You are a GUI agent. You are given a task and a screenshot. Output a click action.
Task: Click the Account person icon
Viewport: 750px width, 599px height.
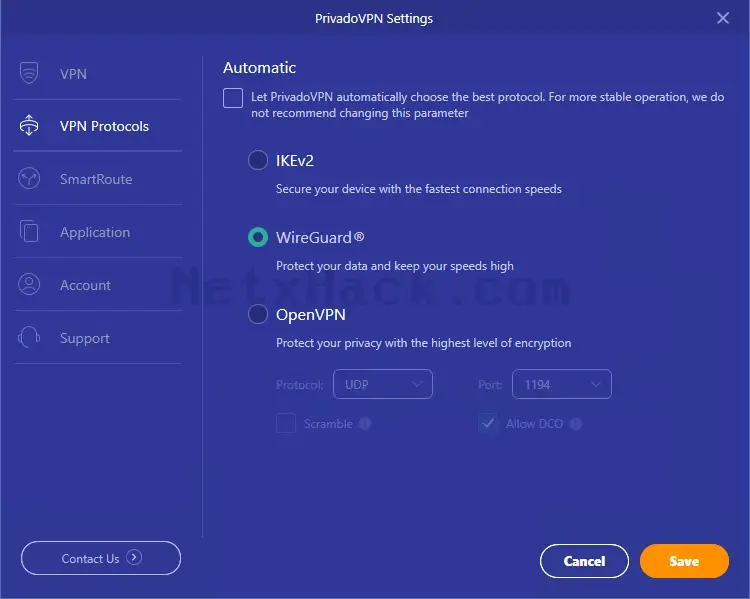pos(29,284)
